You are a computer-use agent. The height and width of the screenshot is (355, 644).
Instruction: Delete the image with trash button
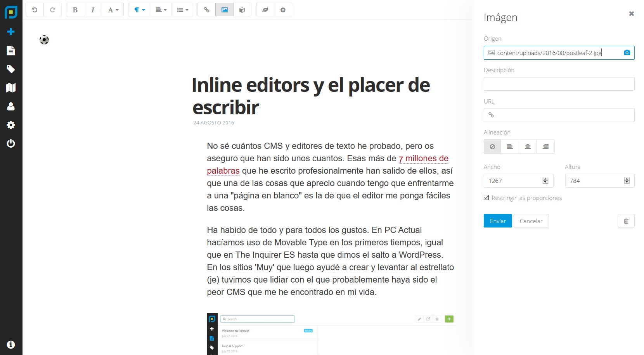click(x=626, y=221)
